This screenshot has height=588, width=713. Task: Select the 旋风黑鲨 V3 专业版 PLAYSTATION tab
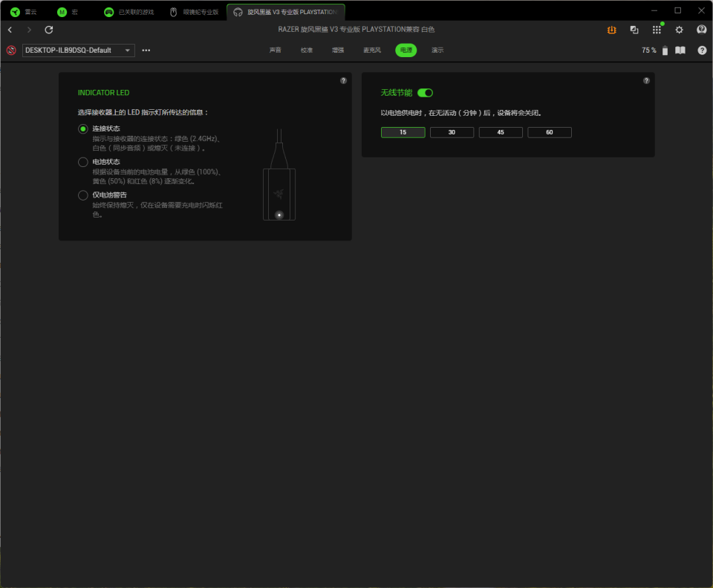(x=286, y=13)
